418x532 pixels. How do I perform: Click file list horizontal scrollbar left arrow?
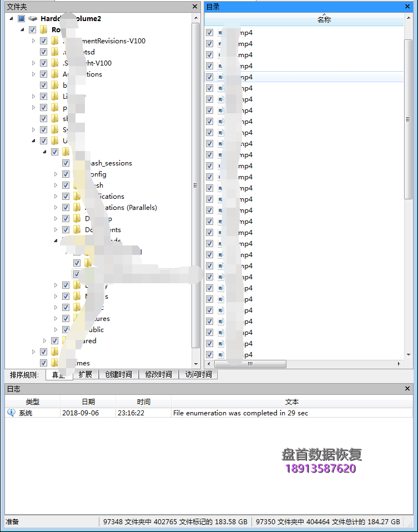[209, 364]
